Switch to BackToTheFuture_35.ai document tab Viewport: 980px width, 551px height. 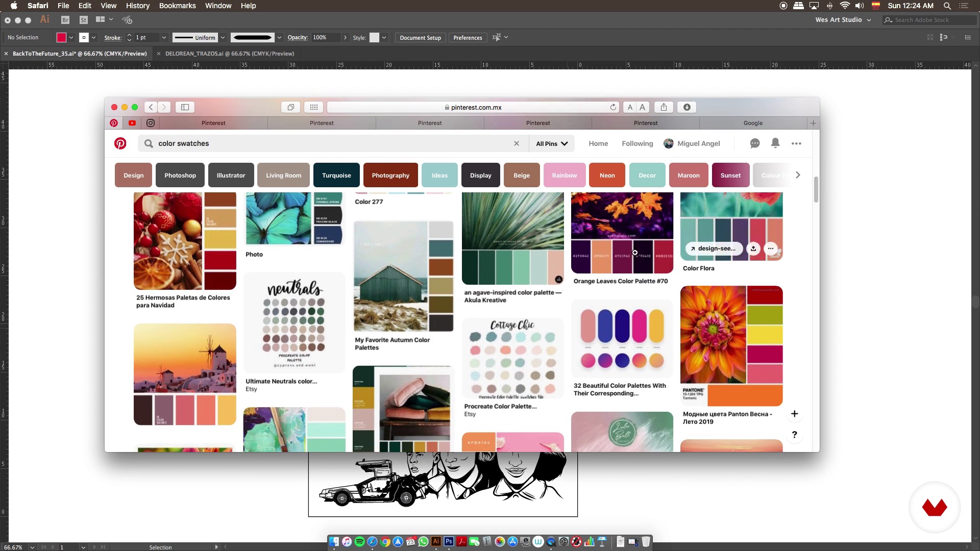pyautogui.click(x=80, y=54)
